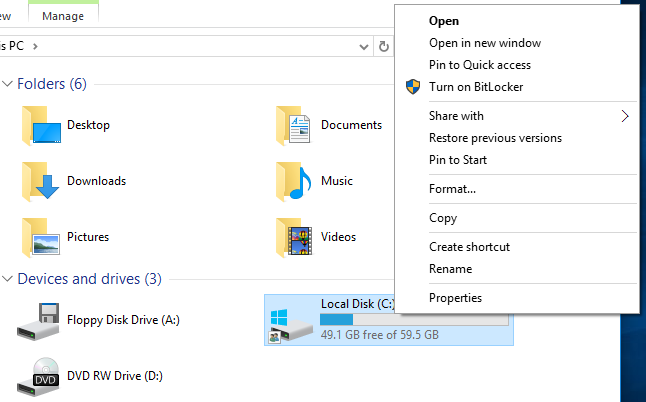Choose Restore previous versions
This screenshot has height=402, width=646.
[x=495, y=138]
